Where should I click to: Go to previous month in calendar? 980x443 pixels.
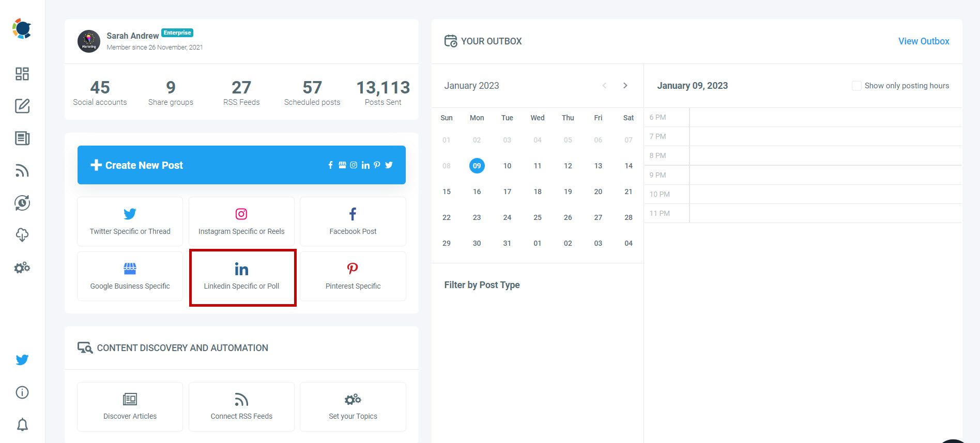click(x=604, y=86)
